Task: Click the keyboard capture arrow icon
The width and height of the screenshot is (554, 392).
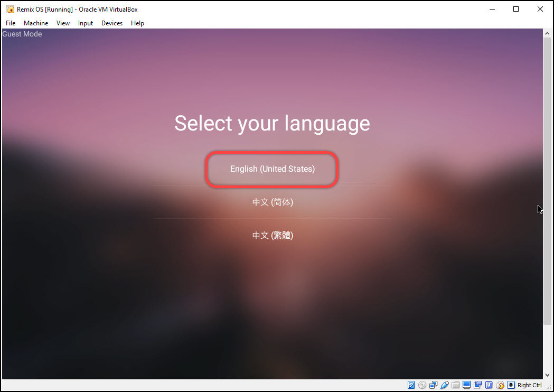Action: 511,385
